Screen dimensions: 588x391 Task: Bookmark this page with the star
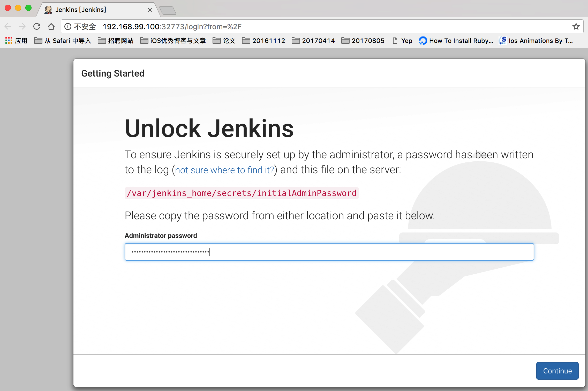click(576, 26)
